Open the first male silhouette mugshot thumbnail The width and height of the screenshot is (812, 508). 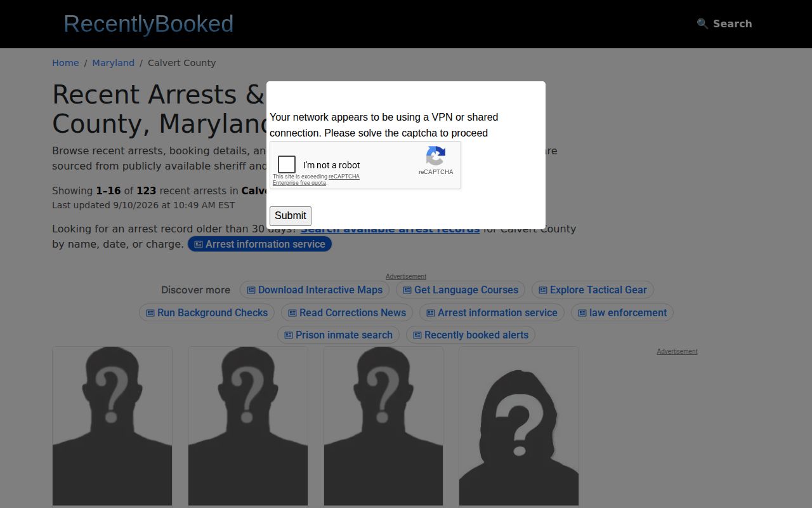[112, 426]
